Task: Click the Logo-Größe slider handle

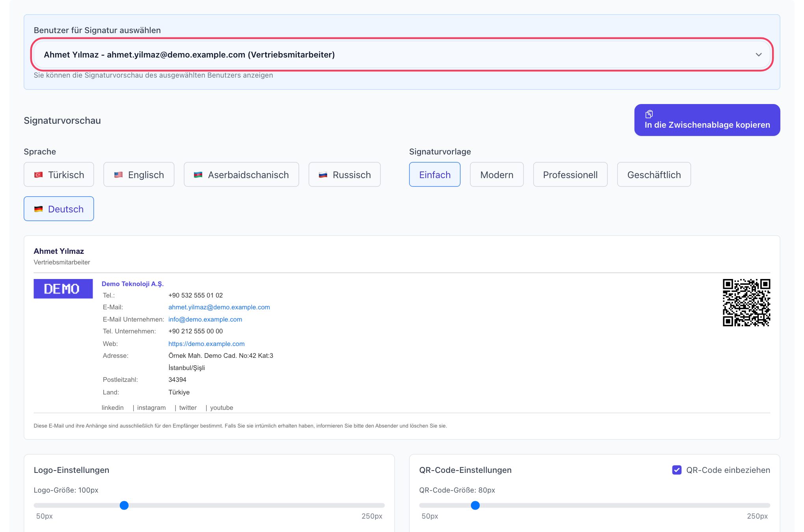Action: point(124,505)
